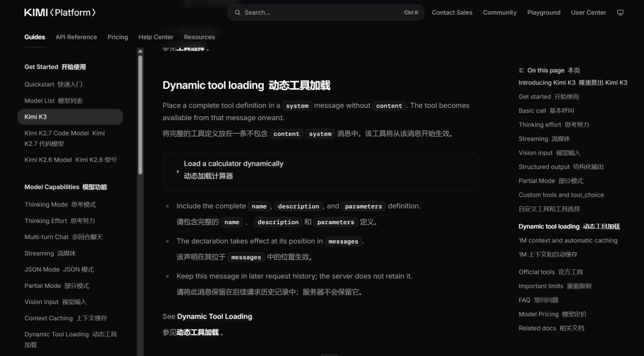Viewport: 644px width, 356px height.
Task: Click the On this page list icon
Action: coord(521,70)
